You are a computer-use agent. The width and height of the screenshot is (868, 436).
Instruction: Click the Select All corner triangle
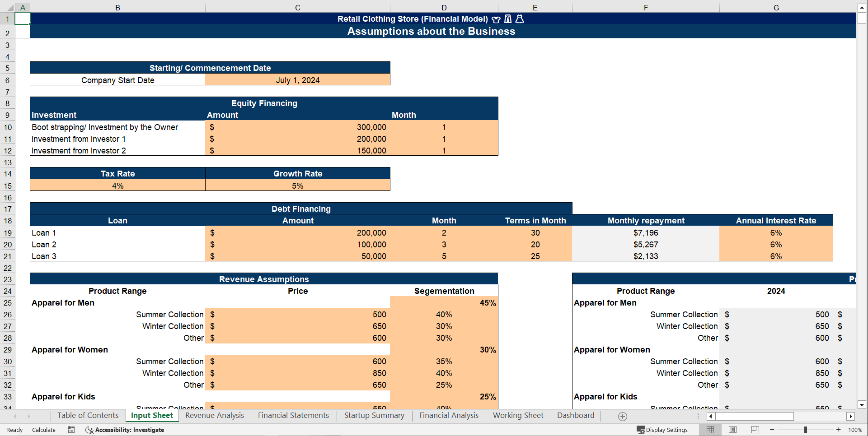click(10, 8)
